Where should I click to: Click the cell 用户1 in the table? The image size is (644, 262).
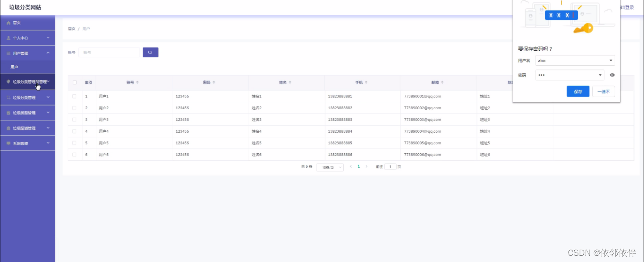coord(104,96)
